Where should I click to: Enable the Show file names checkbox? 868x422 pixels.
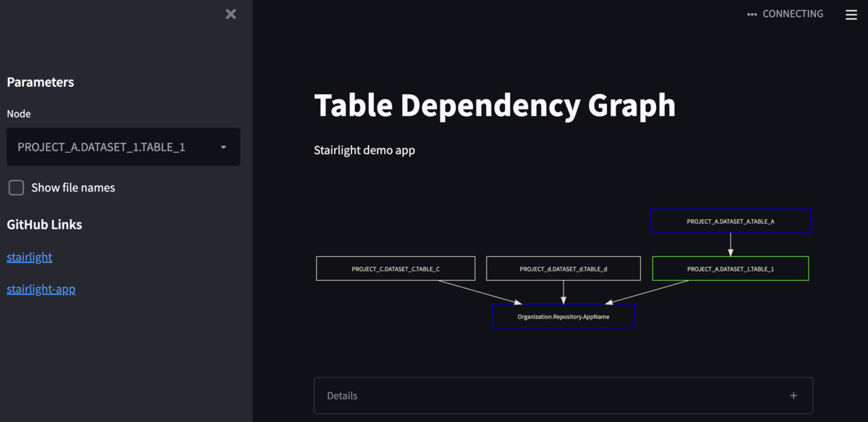[x=16, y=187]
